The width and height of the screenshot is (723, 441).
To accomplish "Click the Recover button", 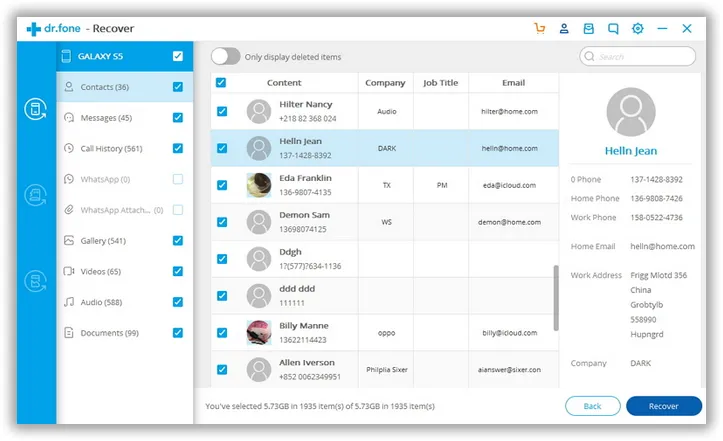I will (x=663, y=406).
